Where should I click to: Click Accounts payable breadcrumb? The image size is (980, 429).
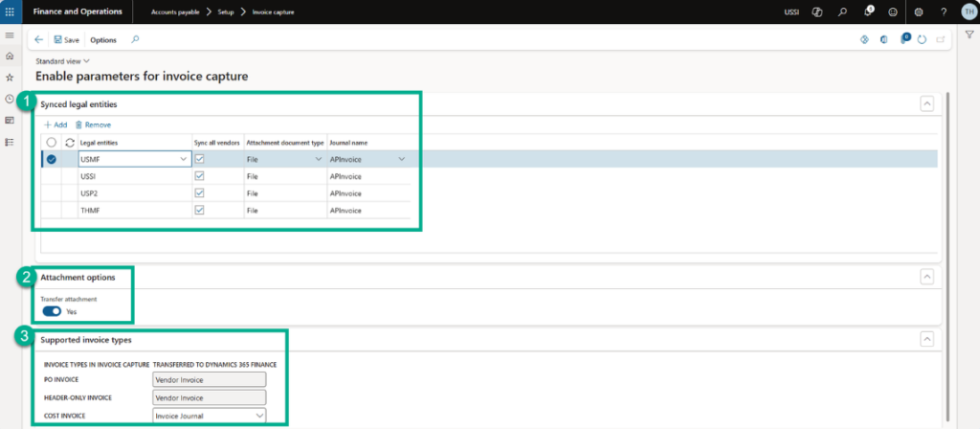click(175, 11)
